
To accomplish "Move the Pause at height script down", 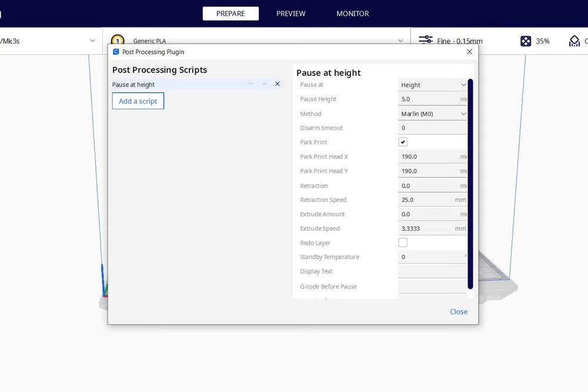I will coord(251,84).
